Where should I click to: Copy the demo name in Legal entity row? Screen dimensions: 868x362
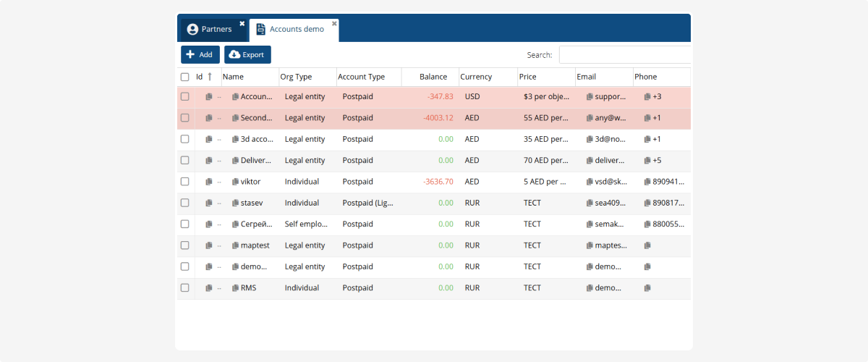click(x=235, y=266)
